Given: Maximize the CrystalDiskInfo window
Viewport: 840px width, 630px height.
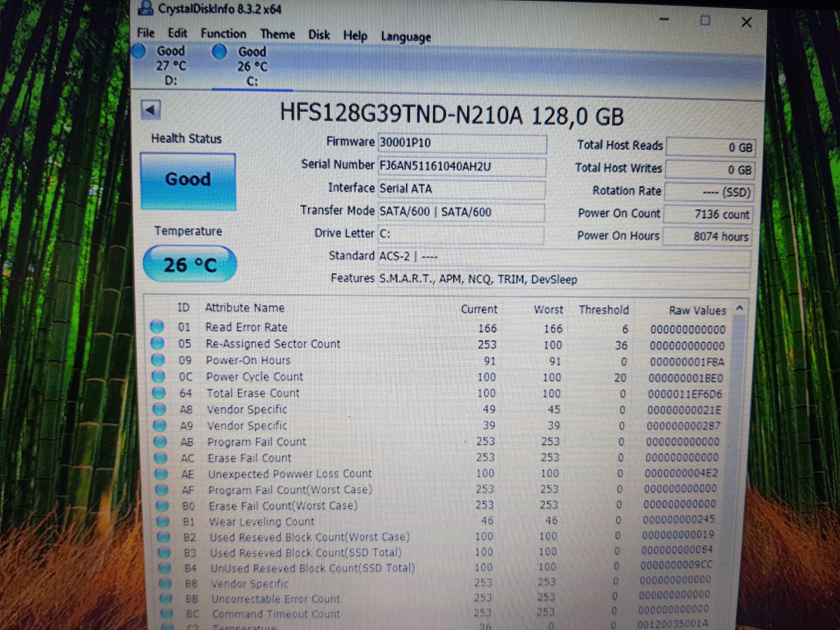Looking at the screenshot, I should (x=705, y=20).
